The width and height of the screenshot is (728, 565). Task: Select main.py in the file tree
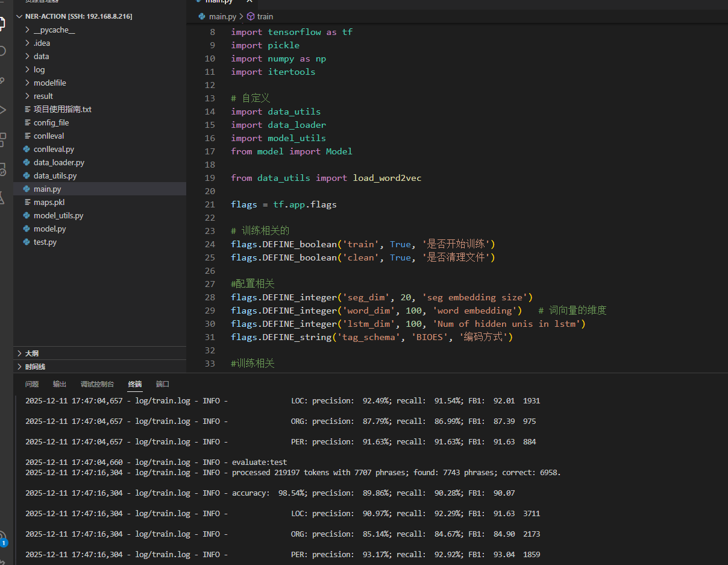tap(99, 189)
